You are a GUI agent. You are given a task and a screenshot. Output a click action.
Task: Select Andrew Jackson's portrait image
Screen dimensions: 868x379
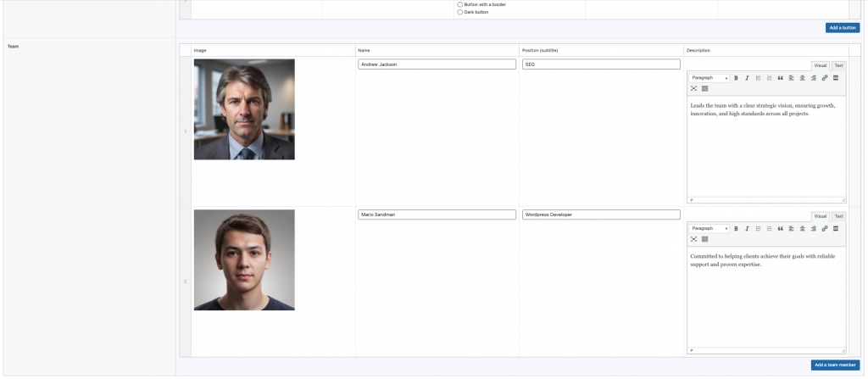(244, 109)
